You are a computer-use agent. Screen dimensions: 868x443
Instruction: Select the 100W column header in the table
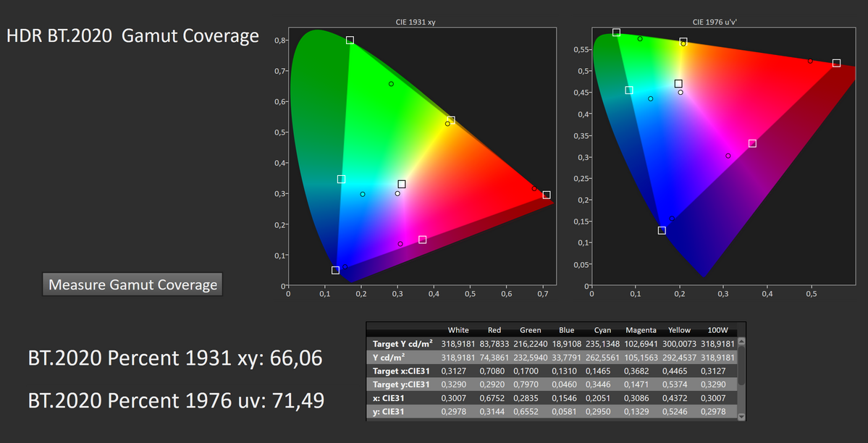(x=716, y=330)
